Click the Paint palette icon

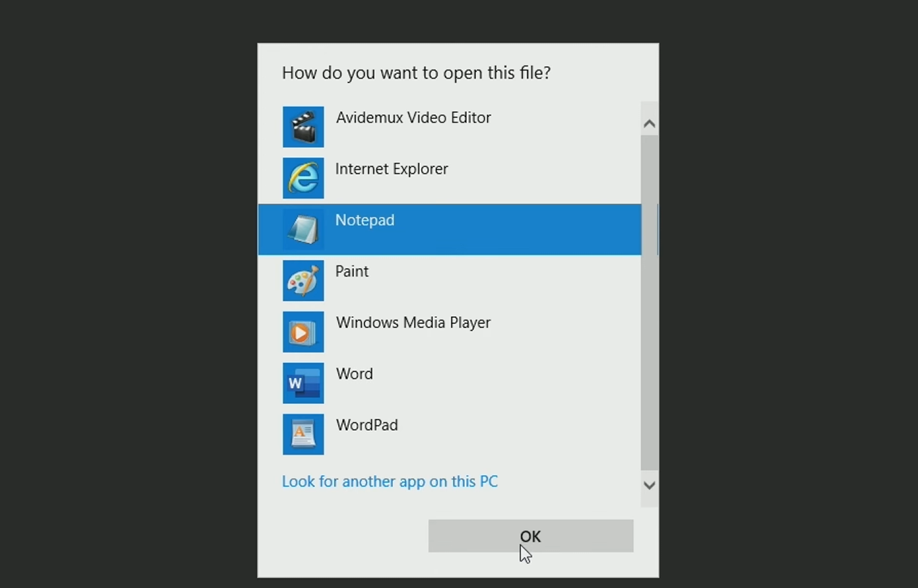(303, 280)
